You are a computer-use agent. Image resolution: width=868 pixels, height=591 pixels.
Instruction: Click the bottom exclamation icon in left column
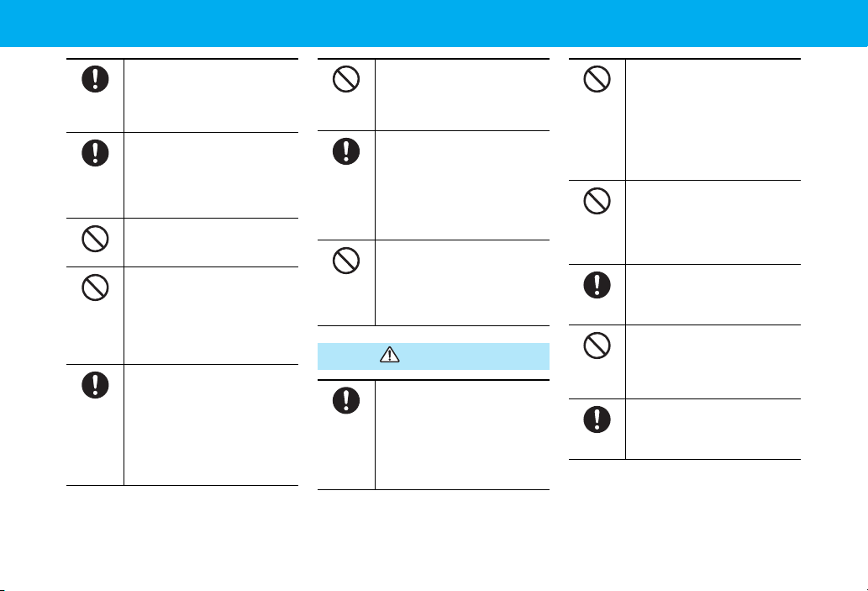(x=95, y=385)
